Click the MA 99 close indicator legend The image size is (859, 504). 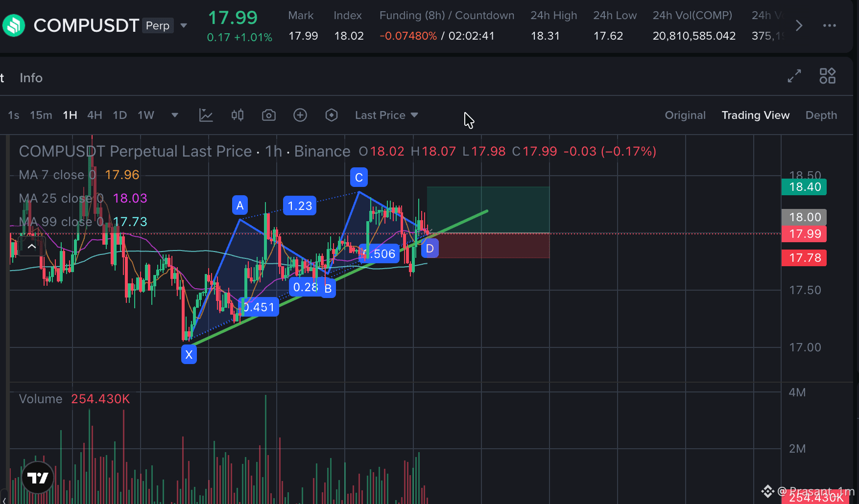click(83, 222)
